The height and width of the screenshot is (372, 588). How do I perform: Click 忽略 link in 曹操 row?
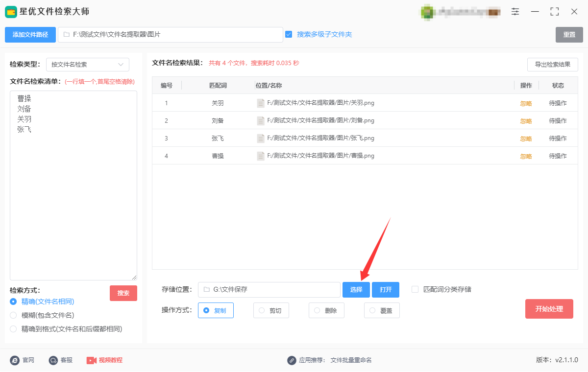526,157
